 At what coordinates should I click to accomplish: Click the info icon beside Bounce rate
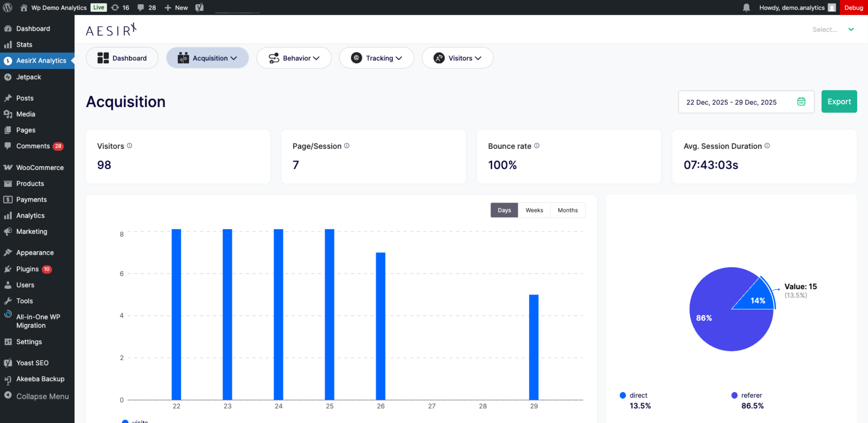pyautogui.click(x=537, y=146)
